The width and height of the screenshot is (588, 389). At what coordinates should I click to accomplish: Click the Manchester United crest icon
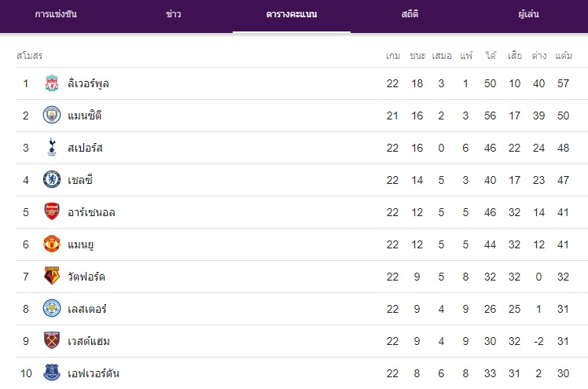pos(52,244)
